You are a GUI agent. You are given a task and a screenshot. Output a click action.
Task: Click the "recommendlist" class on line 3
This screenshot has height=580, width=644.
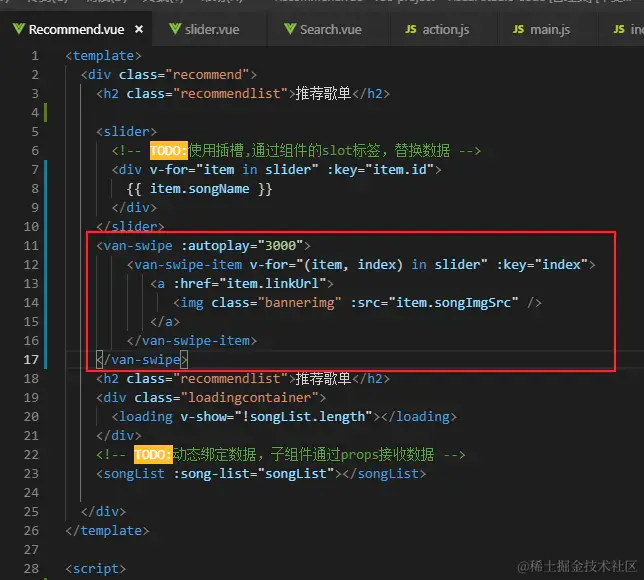tap(230, 94)
